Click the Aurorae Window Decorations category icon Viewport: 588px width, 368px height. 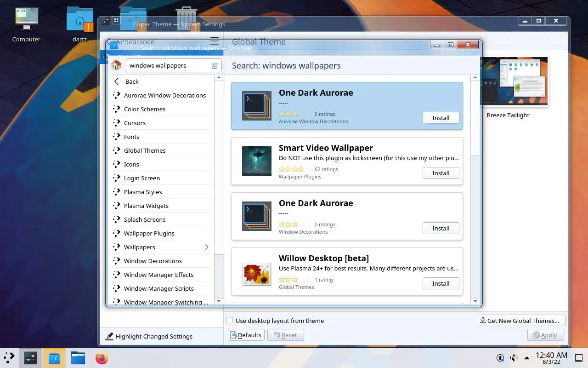click(116, 95)
